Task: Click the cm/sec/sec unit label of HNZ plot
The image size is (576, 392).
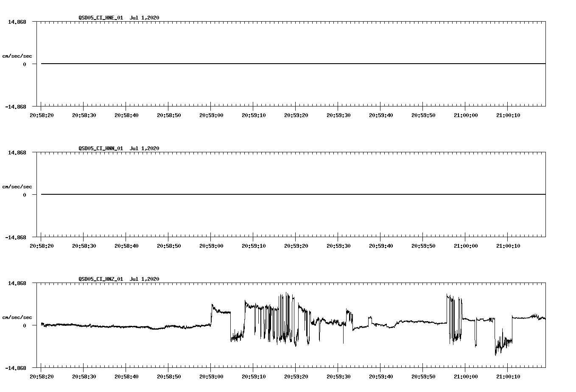Action: [17, 317]
